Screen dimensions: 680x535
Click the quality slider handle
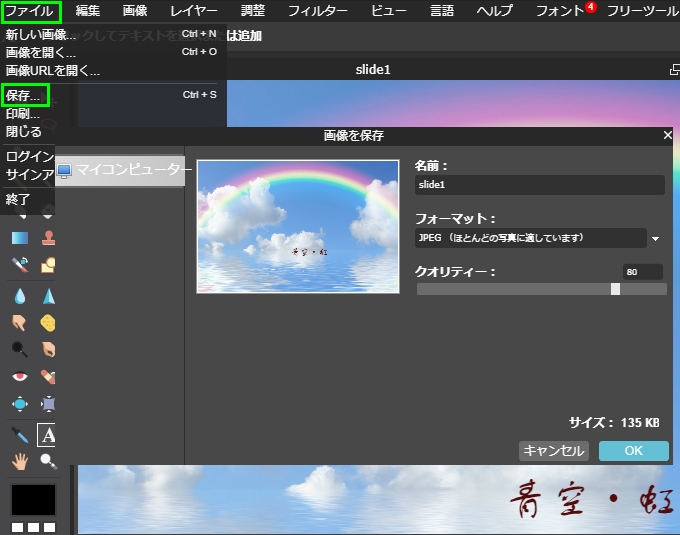pos(615,289)
